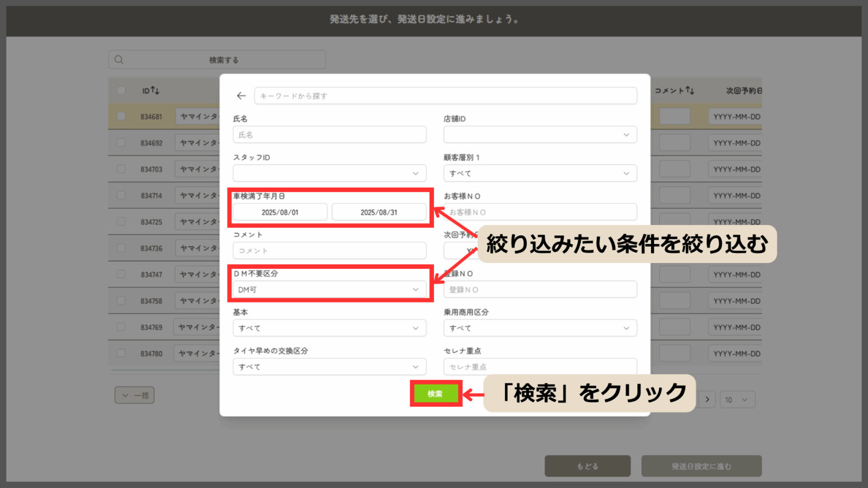Go to next page with arrow button
Image resolution: width=868 pixels, height=488 pixels.
(707, 400)
